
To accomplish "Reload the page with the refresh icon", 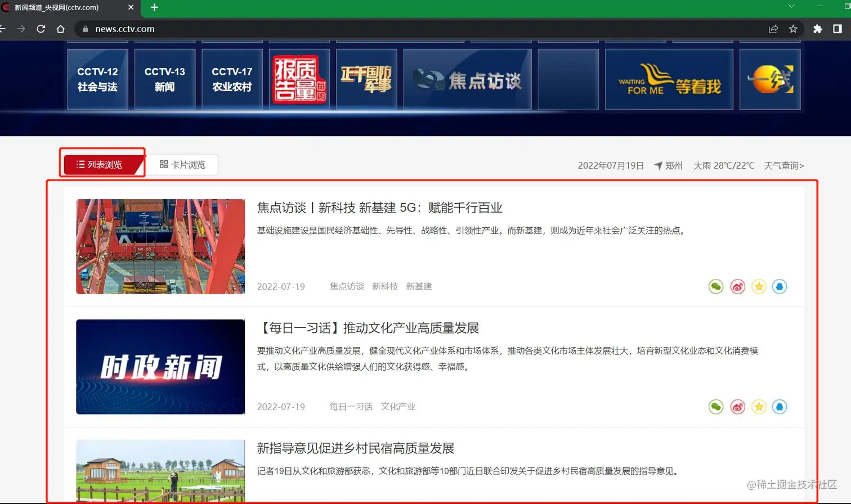I will coord(41,29).
